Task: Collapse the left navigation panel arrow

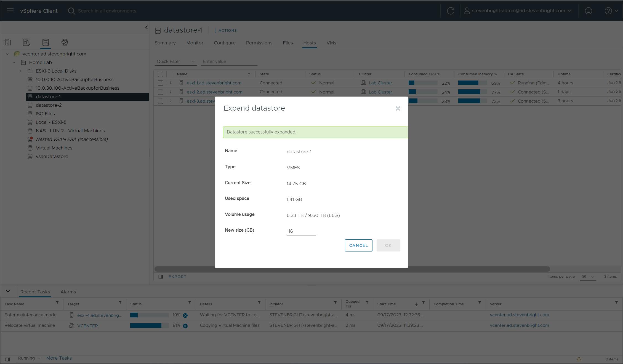Action: (147, 27)
